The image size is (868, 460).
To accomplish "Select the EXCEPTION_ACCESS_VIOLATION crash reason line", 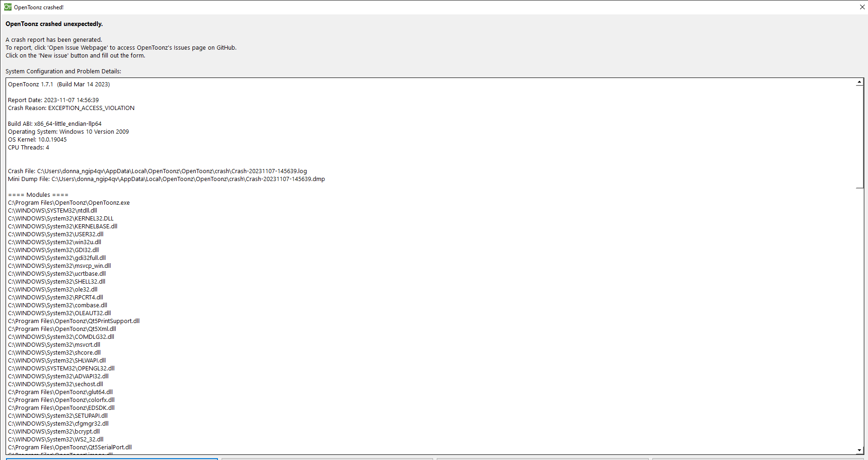I will [71, 108].
